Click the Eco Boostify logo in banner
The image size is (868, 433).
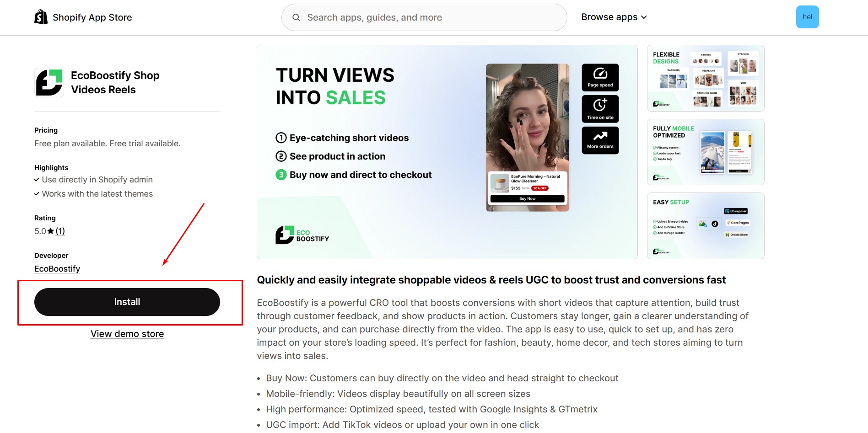[302, 235]
